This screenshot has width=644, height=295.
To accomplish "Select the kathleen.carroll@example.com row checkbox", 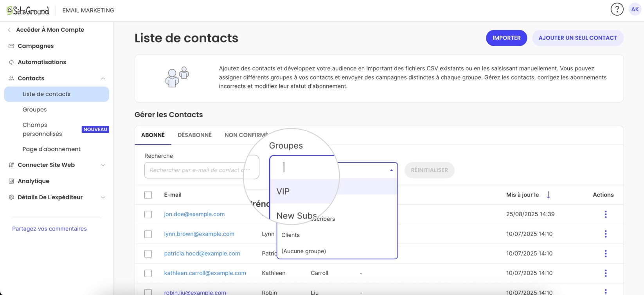I will (x=148, y=274).
